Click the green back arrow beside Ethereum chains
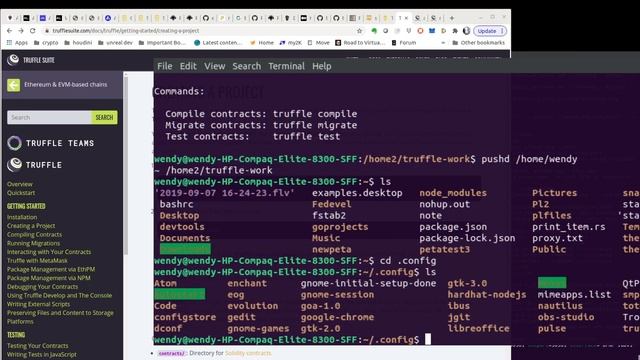640x360 pixels. coord(13,85)
